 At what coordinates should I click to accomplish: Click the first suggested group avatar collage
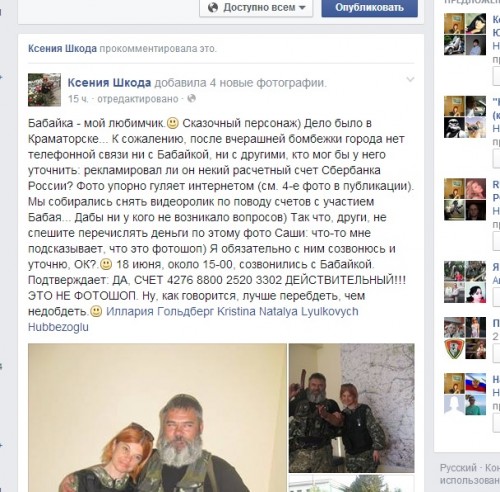(465, 34)
